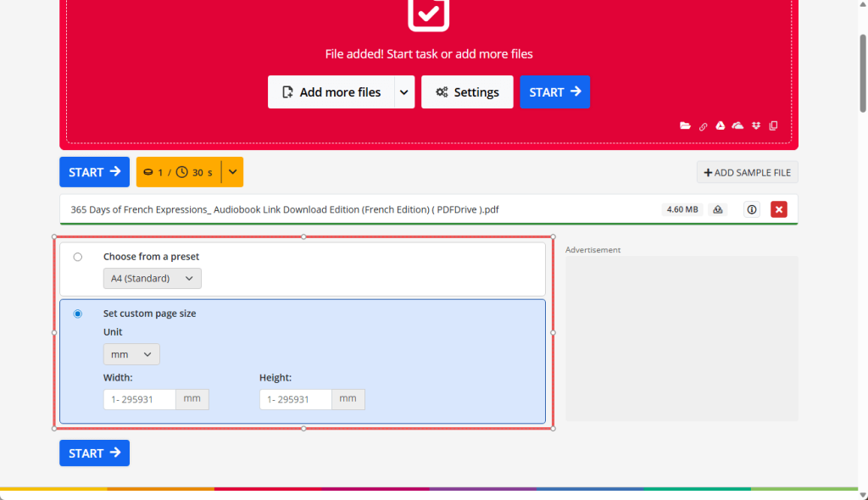This screenshot has height=500, width=868.
Task: Expand the yellow task timer dropdown
Action: pyautogui.click(x=231, y=171)
